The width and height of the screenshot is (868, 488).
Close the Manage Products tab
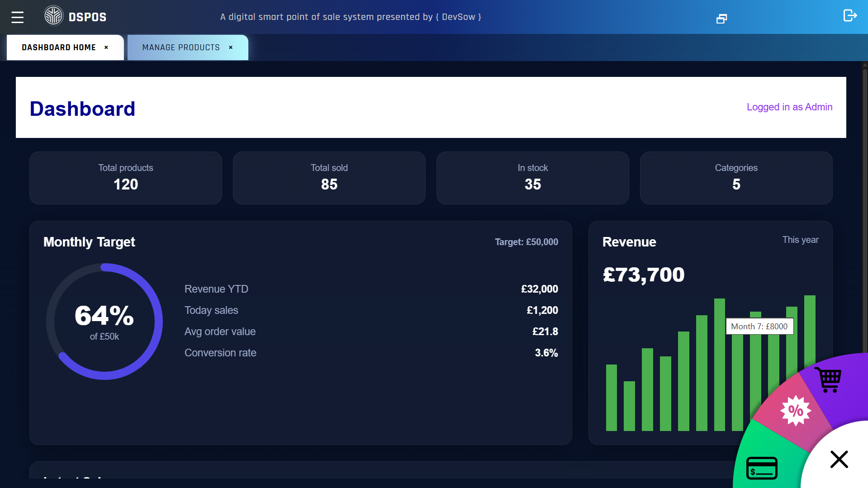coord(231,47)
